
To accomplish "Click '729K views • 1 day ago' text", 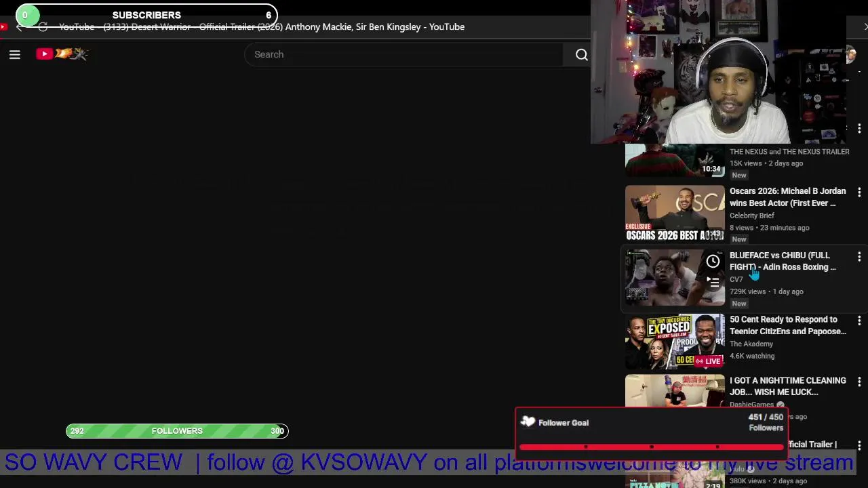I will (766, 291).
